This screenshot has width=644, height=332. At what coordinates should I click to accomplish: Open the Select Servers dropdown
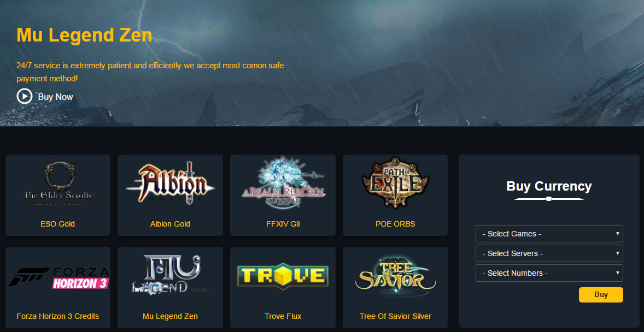point(549,253)
